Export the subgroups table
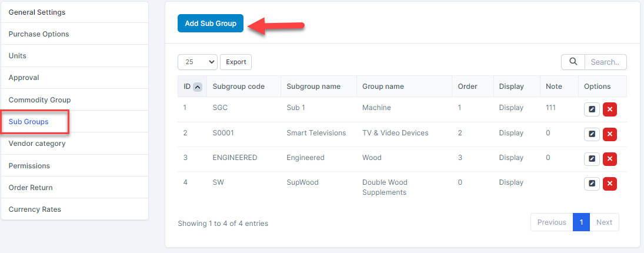This screenshot has width=644, height=253. click(236, 62)
